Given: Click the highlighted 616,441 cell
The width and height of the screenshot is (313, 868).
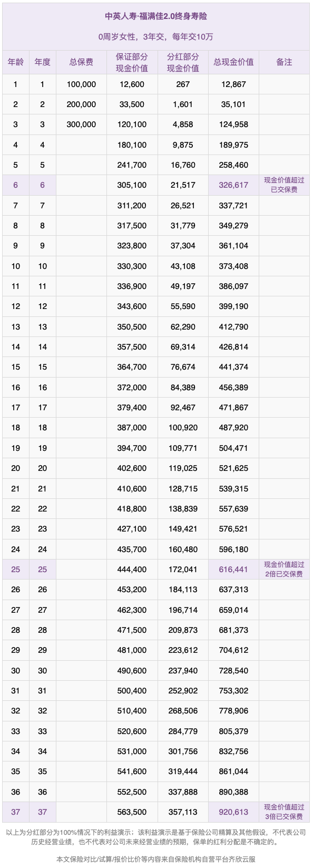Looking at the screenshot, I should (x=233, y=570).
